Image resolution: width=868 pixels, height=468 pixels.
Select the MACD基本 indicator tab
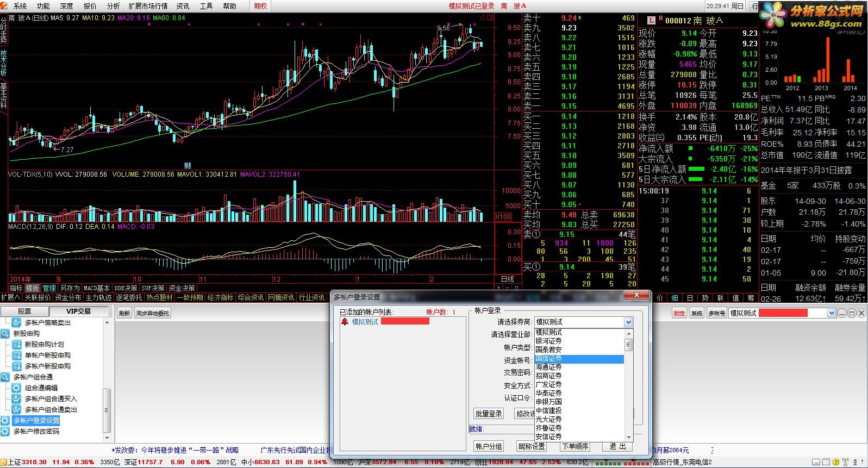coord(97,288)
